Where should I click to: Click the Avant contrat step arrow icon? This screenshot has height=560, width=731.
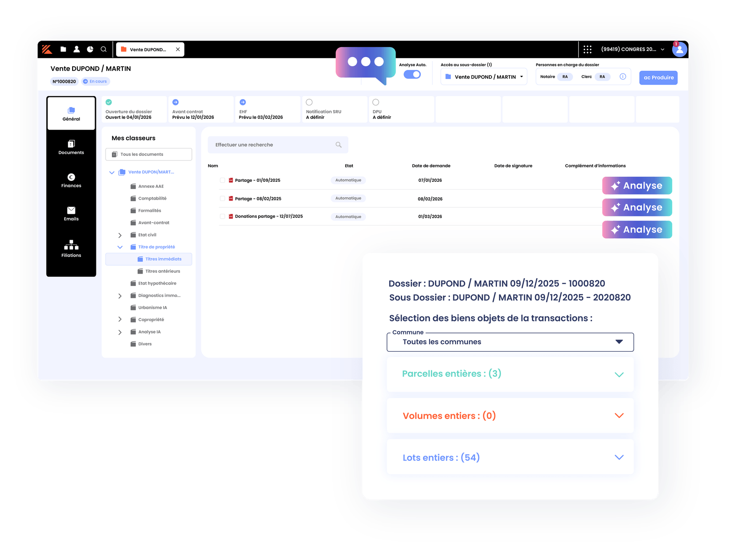pos(175,102)
